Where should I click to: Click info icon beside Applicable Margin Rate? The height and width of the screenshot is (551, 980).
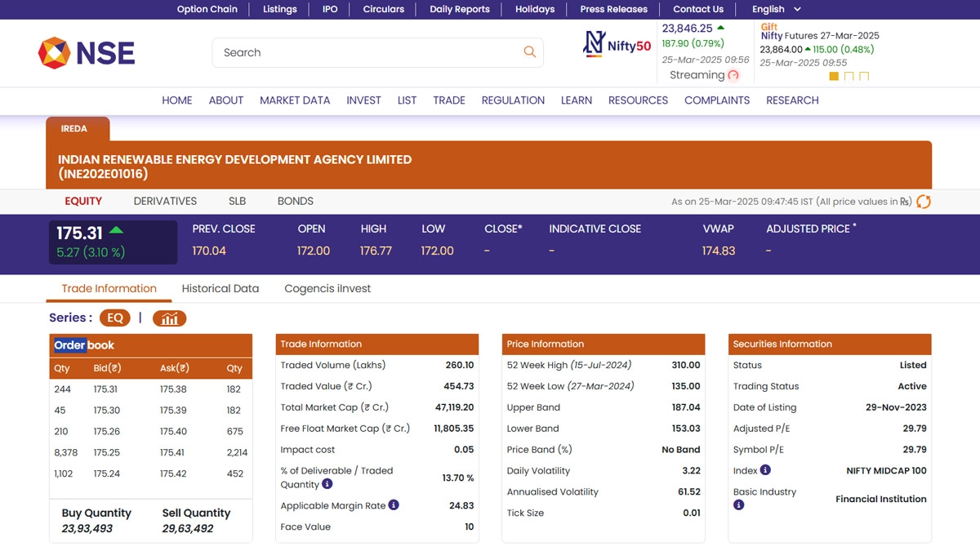[394, 505]
